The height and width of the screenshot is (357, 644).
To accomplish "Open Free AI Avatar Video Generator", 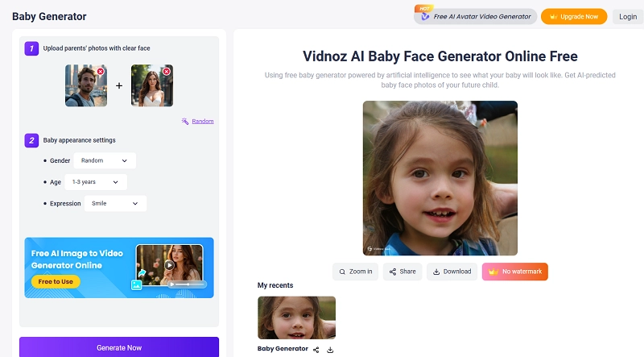I will coord(476,16).
